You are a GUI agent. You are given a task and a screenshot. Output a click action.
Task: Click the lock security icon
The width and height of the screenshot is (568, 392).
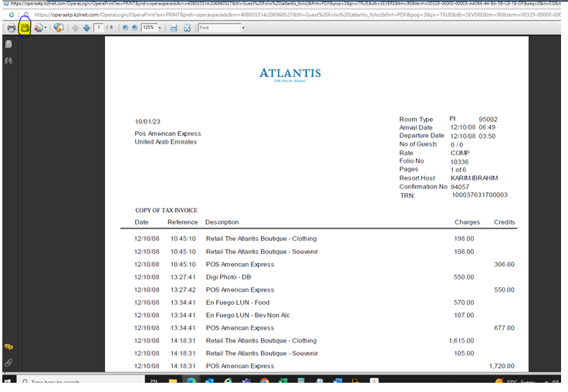[x=26, y=15]
